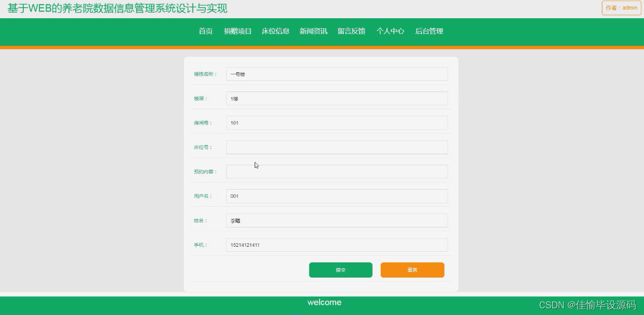The image size is (644, 315).
Task: Click the welcome footer text
Action: (x=324, y=302)
